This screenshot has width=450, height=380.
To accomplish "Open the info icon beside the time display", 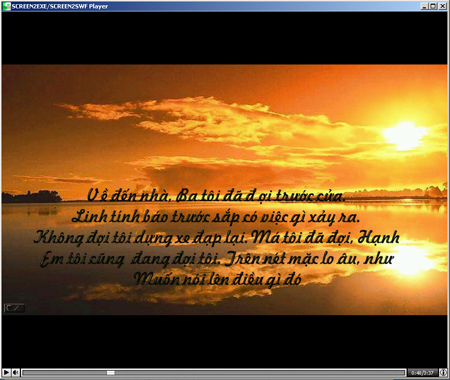I will tap(443, 372).
